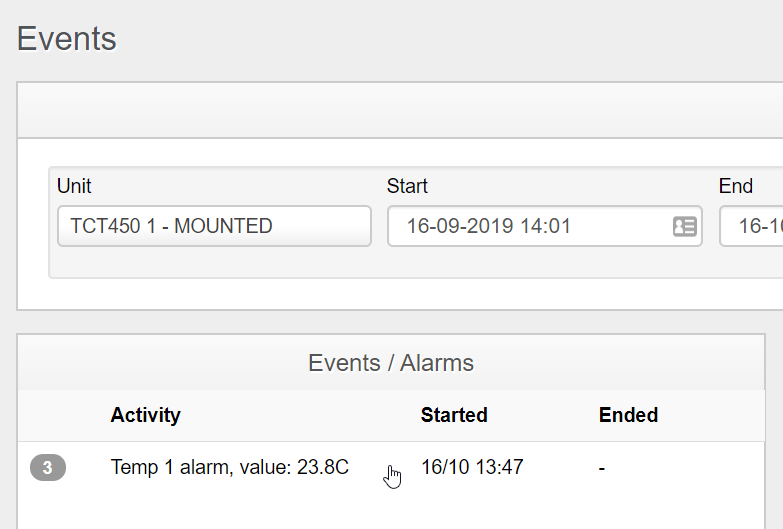Click the gray "3" count badge

click(48, 467)
